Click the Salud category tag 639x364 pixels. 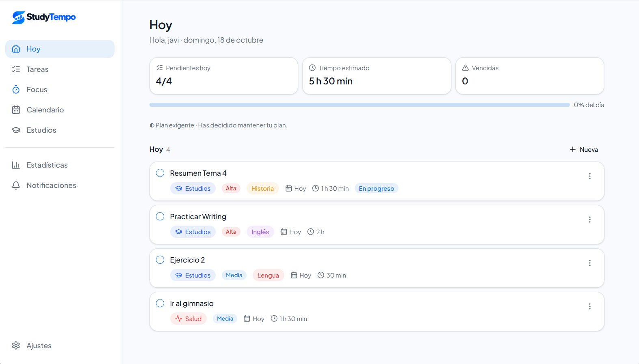[x=188, y=319]
